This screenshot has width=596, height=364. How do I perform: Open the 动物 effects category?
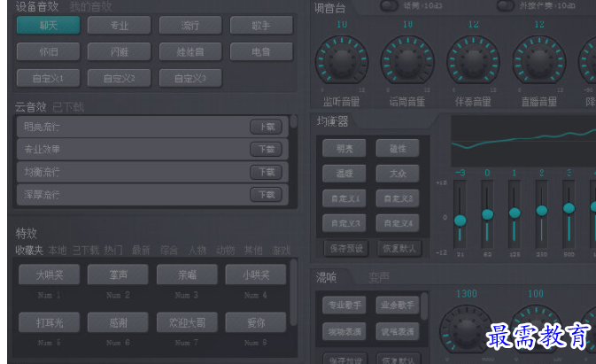pos(226,250)
